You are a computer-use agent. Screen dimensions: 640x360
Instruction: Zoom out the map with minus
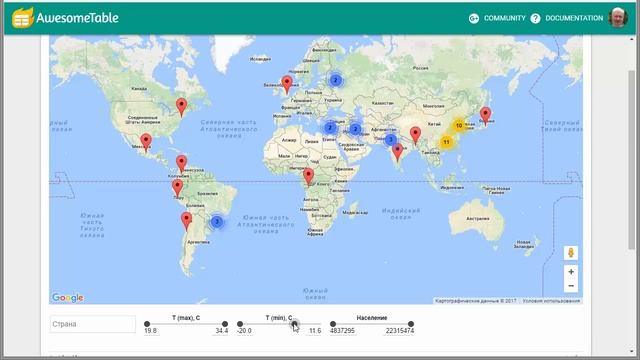[x=571, y=286]
